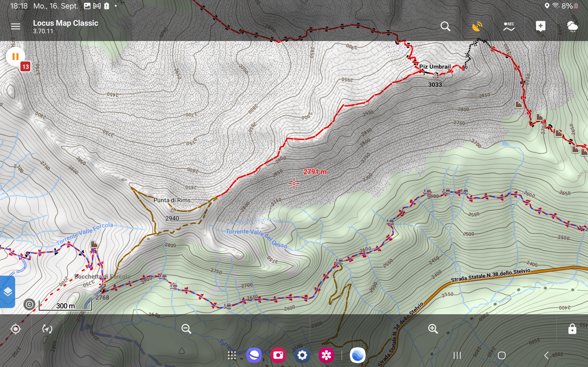The width and height of the screenshot is (588, 367).
Task: Zoom out the map
Action: click(186, 329)
